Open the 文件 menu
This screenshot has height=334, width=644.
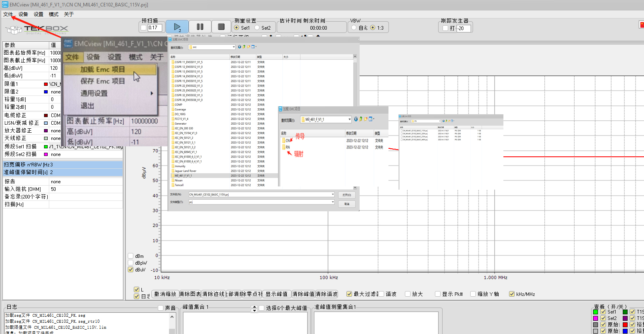8,14
